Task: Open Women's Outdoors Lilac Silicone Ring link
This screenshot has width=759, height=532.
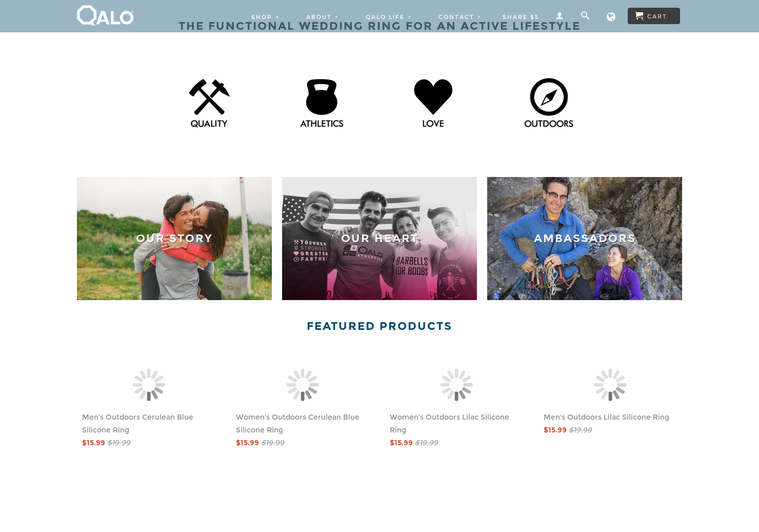Action: [x=449, y=423]
